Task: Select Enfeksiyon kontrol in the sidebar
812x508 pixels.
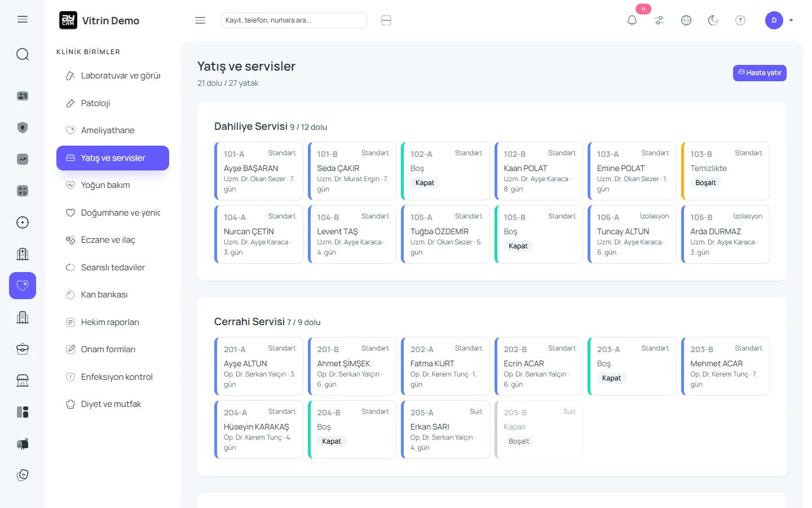Action: [113, 377]
